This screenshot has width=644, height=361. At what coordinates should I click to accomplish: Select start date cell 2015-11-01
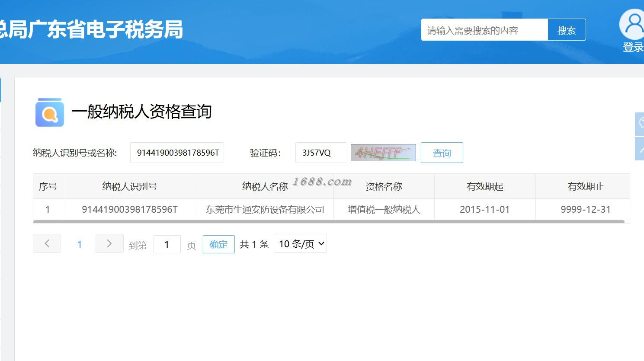click(485, 210)
